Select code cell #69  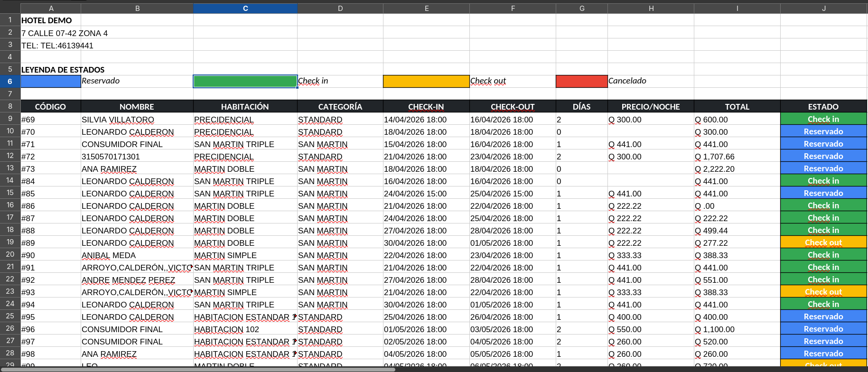pos(51,120)
